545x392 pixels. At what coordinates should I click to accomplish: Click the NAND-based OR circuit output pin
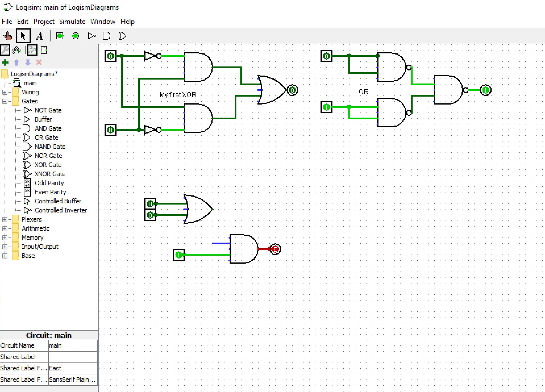[486, 90]
